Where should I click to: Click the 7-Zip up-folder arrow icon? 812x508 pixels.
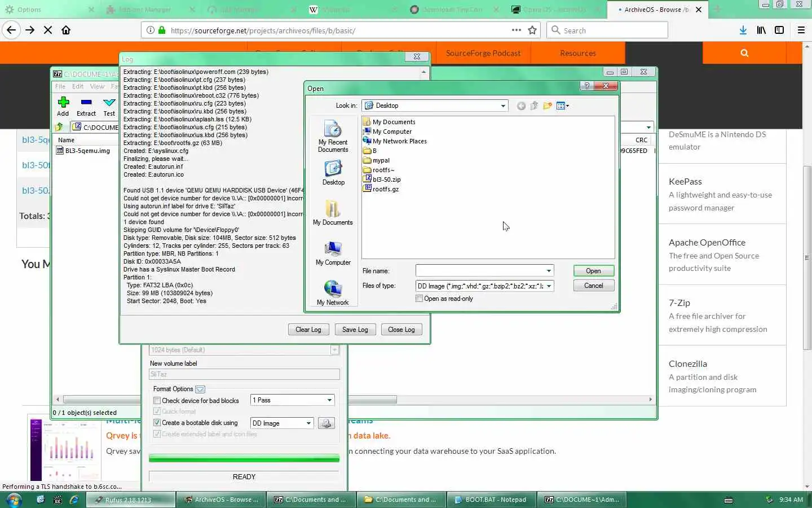tap(59, 127)
